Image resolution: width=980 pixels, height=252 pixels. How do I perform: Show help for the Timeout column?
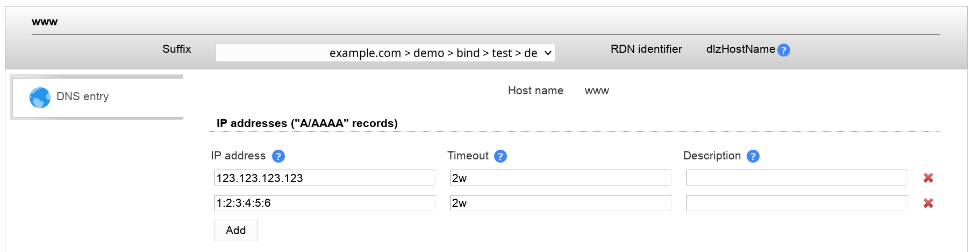coord(500,156)
